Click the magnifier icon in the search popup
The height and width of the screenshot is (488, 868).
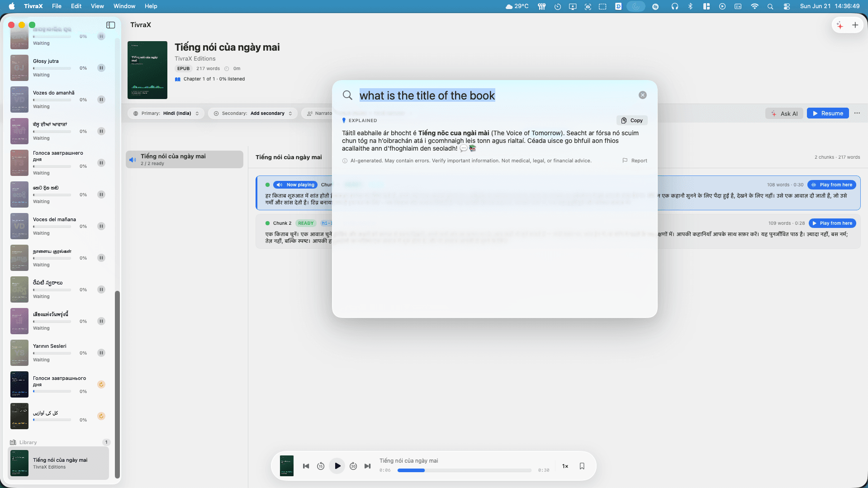click(347, 95)
